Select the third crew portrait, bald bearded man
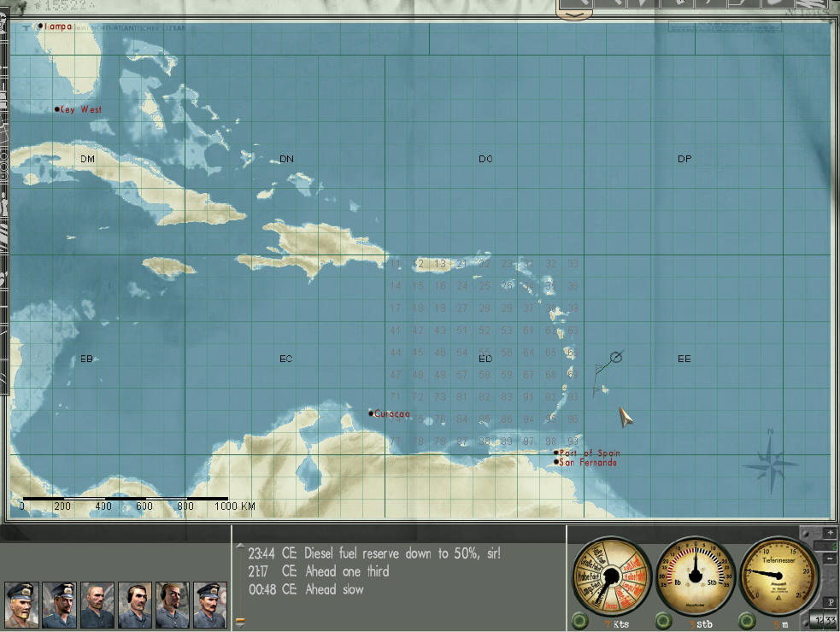The height and width of the screenshot is (632, 840). point(97,605)
